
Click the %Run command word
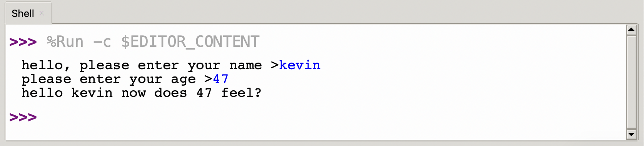click(65, 41)
